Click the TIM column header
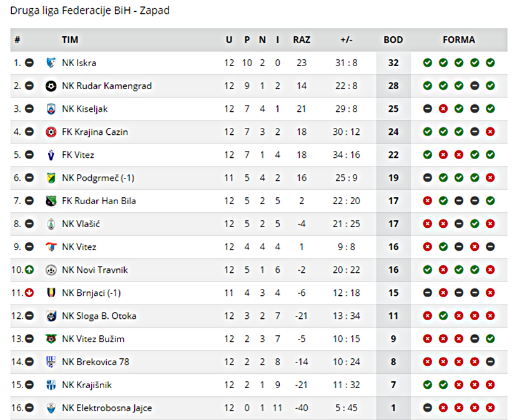512x420 pixels. (x=70, y=40)
